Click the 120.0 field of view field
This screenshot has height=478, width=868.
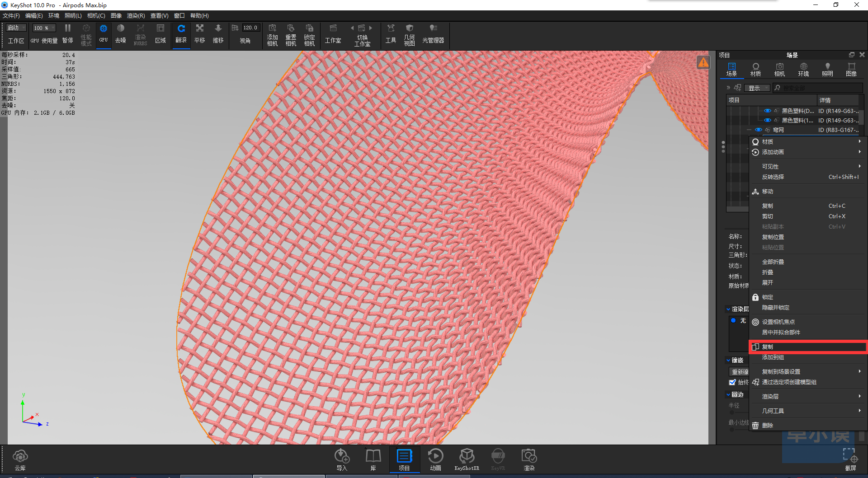point(251,28)
